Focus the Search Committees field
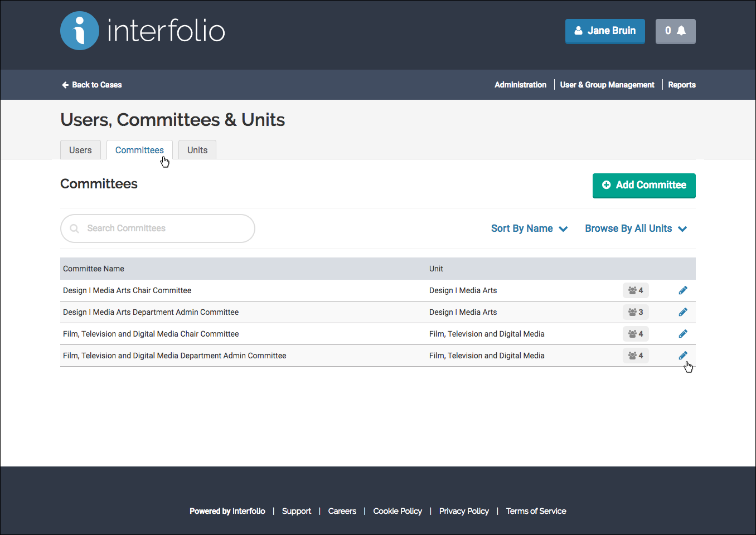Viewport: 756px width, 535px height. [x=158, y=228]
